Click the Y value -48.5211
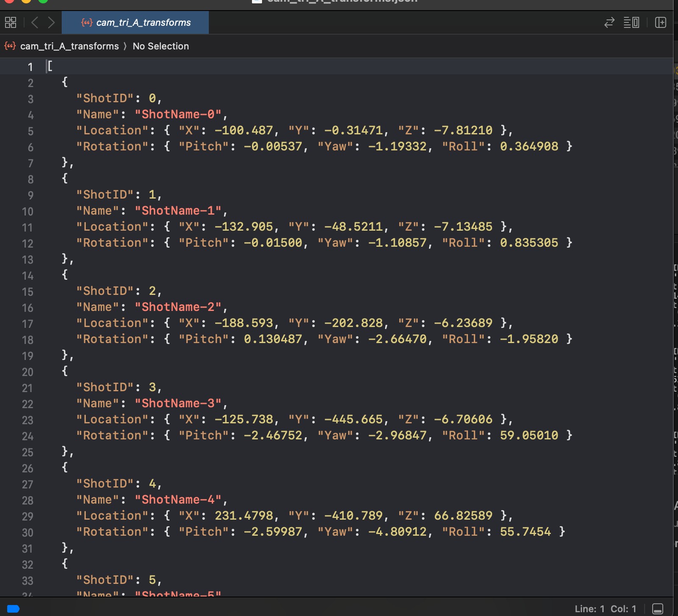 pos(353,227)
